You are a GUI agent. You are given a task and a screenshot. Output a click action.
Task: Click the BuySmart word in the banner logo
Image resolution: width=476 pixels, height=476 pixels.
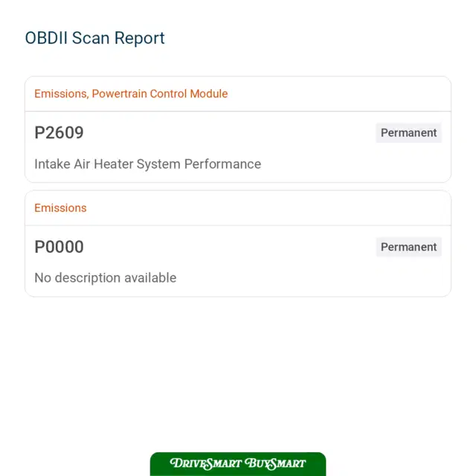click(275, 463)
